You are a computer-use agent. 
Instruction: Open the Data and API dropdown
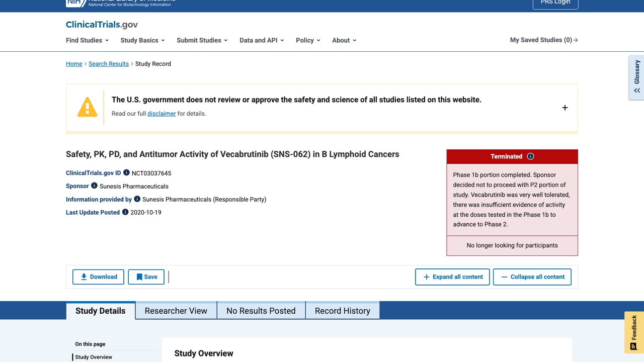click(x=262, y=40)
